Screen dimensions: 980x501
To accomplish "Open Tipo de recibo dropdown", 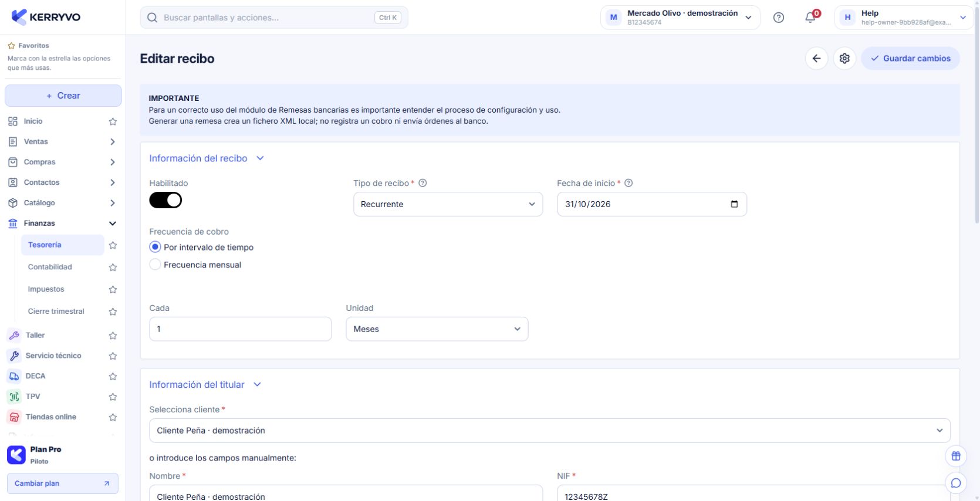I will point(448,204).
